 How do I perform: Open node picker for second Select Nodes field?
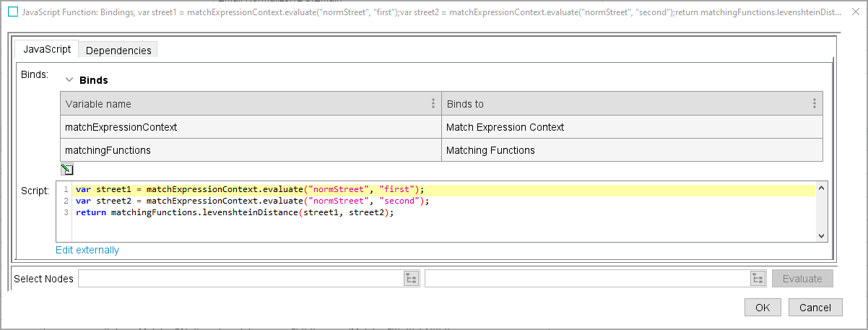pyautogui.click(x=758, y=279)
